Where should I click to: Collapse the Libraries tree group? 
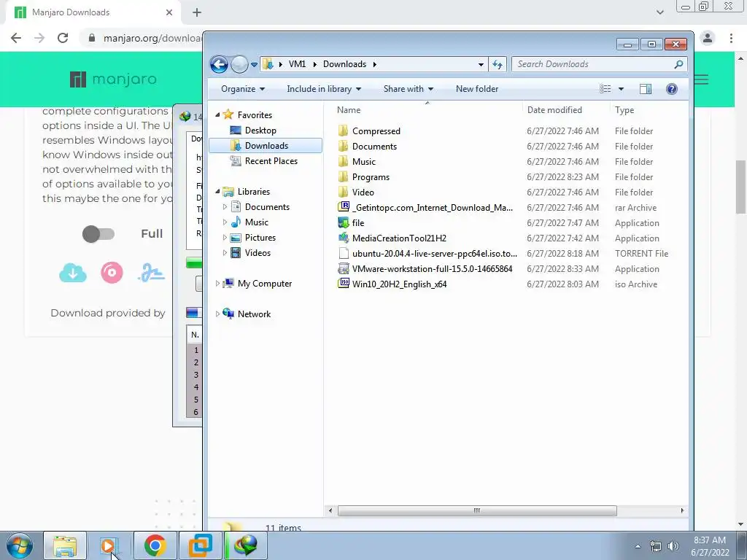(217, 192)
